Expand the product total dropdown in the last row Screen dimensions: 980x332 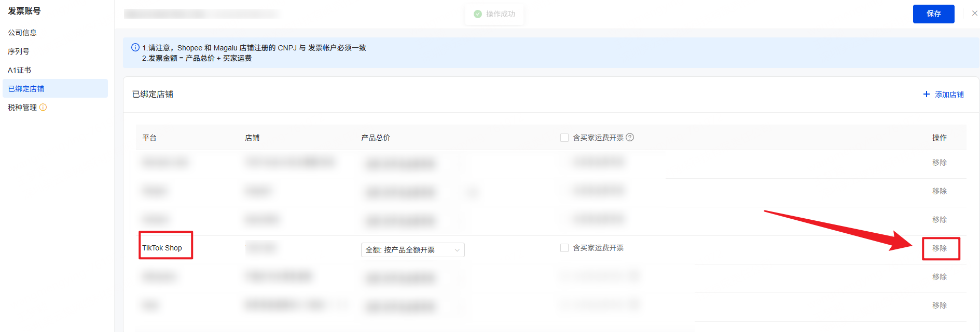click(412, 307)
